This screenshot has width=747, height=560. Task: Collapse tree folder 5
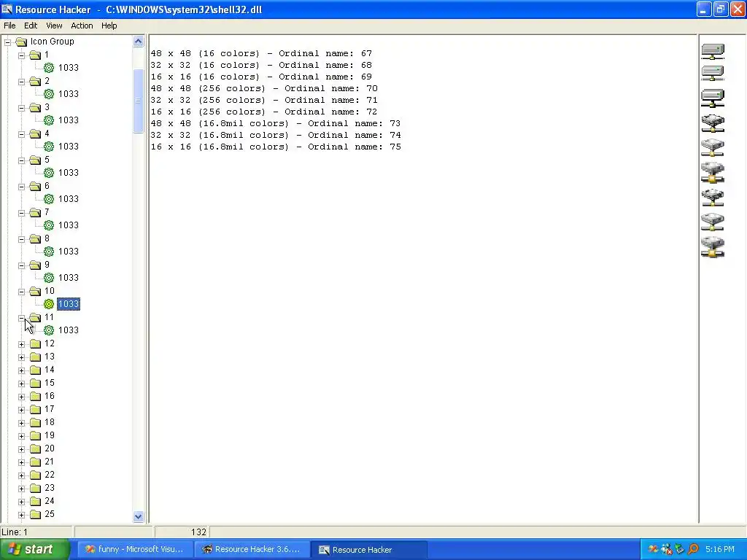[21, 160]
